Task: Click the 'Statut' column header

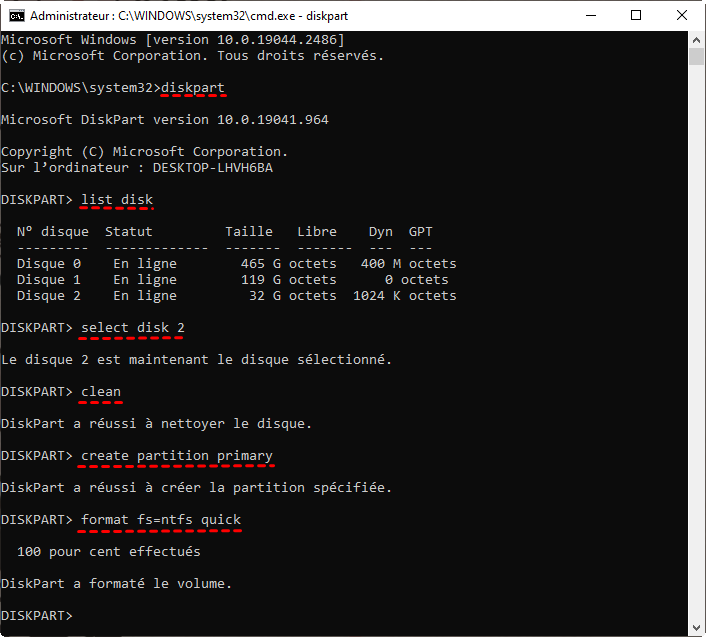Action: 129,231
